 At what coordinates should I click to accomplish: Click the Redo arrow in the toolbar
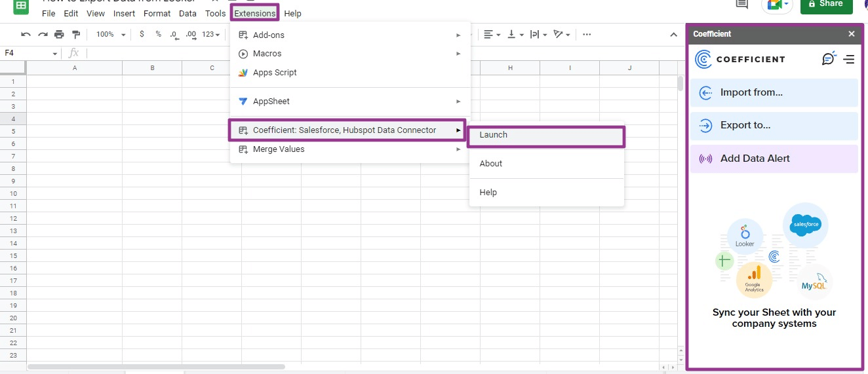click(x=43, y=34)
